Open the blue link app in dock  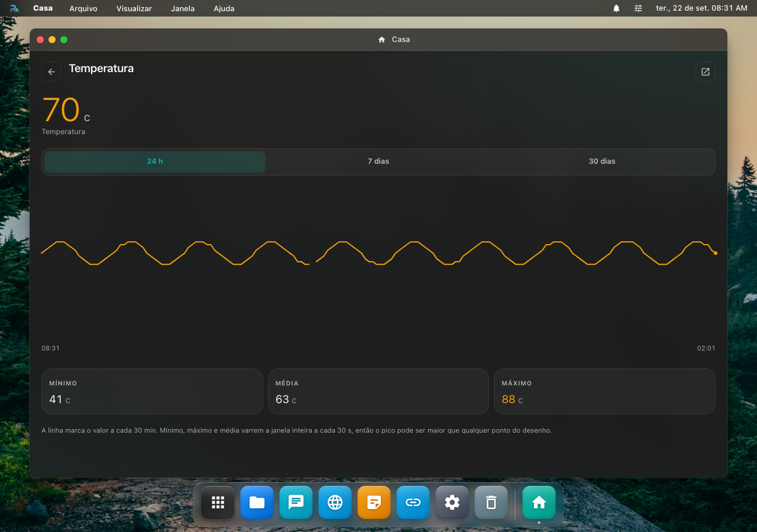[413, 502]
